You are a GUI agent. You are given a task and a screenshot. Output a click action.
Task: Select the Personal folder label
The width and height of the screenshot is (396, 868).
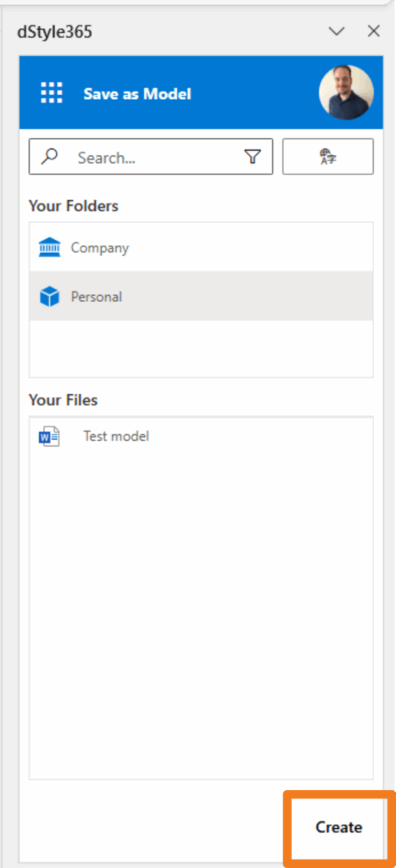click(97, 297)
